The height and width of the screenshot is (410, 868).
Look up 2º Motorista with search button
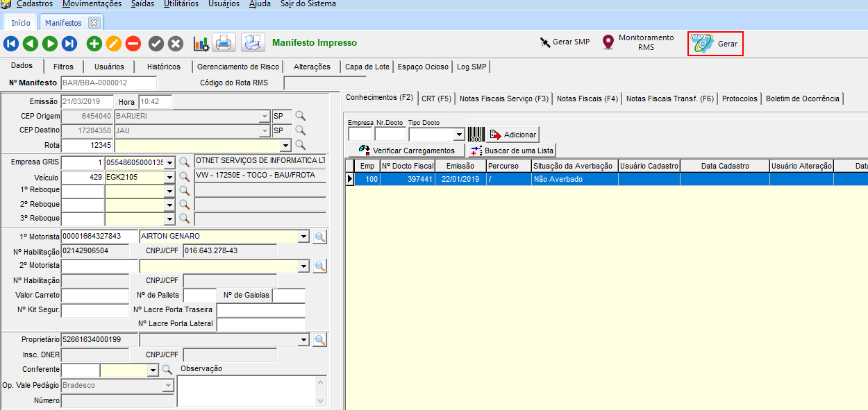point(320,266)
